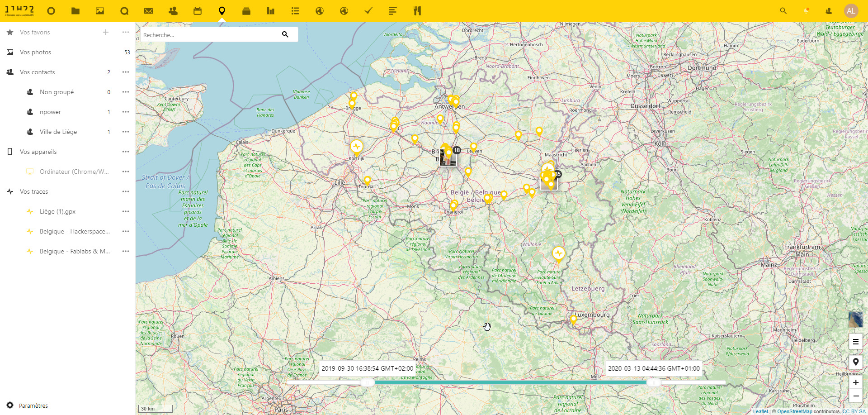Toggle the Liège (1).gpx track display
The image size is (868, 415).
pyautogui.click(x=57, y=211)
